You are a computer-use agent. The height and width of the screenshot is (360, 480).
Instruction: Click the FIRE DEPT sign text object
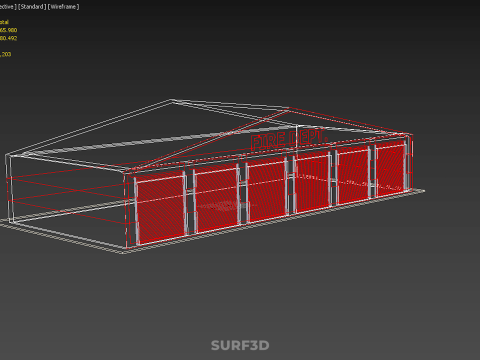coord(288,139)
